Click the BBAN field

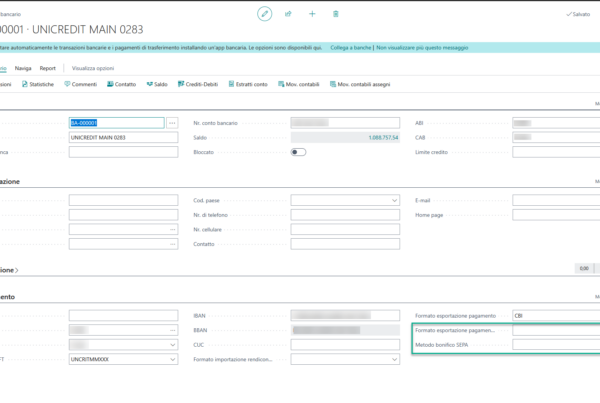click(345, 330)
